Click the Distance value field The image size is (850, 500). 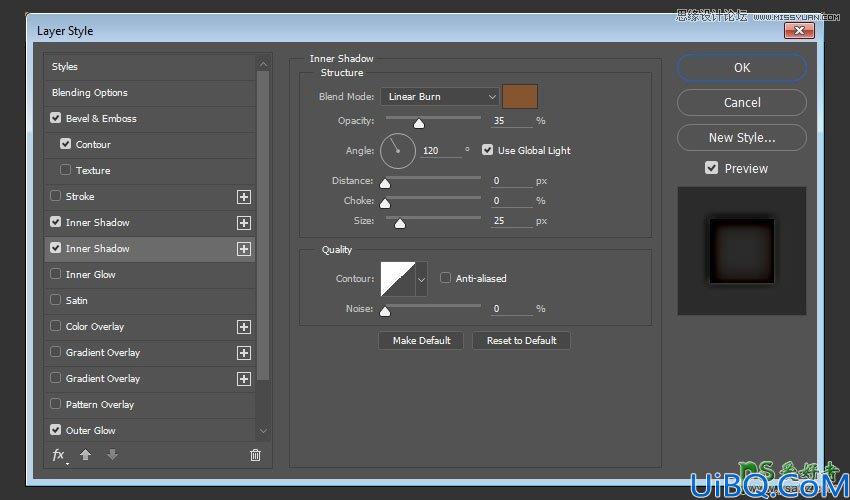pyautogui.click(x=512, y=181)
